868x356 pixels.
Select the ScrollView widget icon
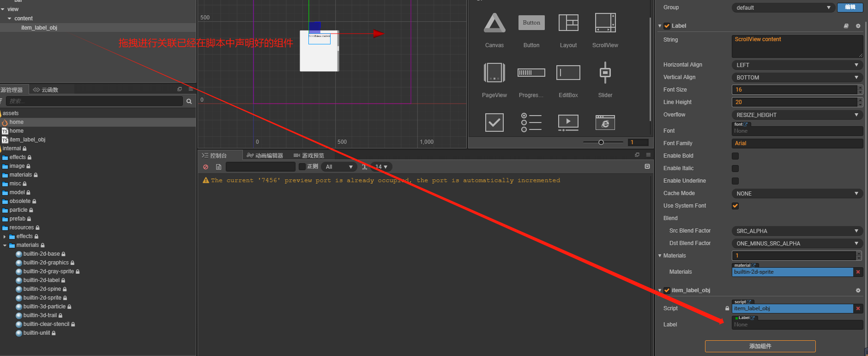click(x=605, y=23)
